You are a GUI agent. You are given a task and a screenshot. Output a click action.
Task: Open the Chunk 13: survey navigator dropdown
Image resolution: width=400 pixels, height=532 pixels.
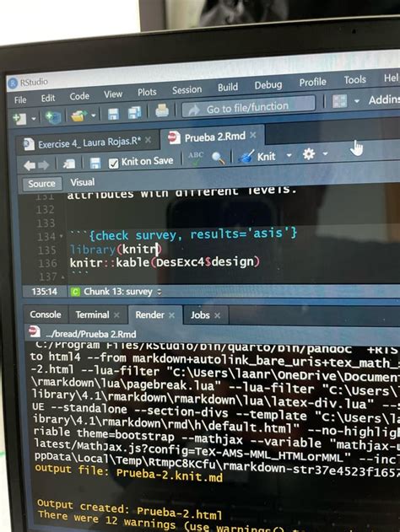[x=122, y=292]
